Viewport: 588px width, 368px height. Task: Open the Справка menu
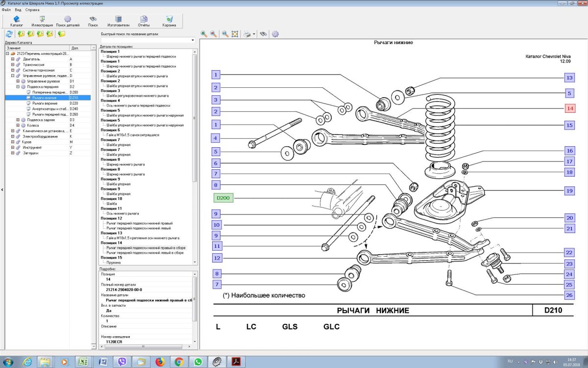[x=32, y=10]
